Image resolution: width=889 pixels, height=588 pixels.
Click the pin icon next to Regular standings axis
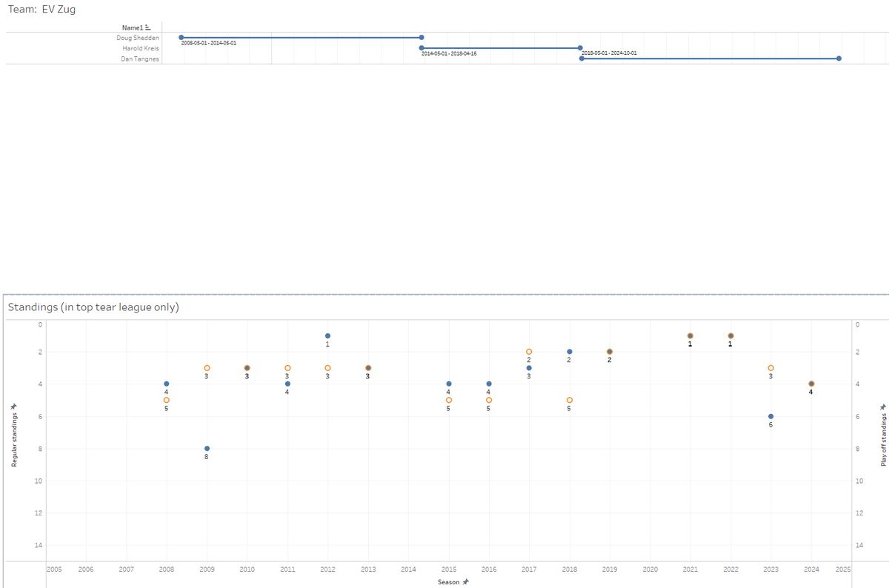tap(13, 406)
